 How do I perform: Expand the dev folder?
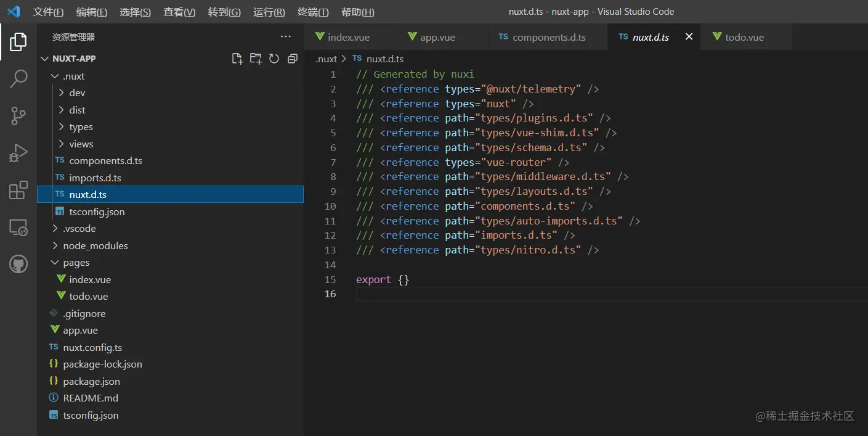[61, 93]
